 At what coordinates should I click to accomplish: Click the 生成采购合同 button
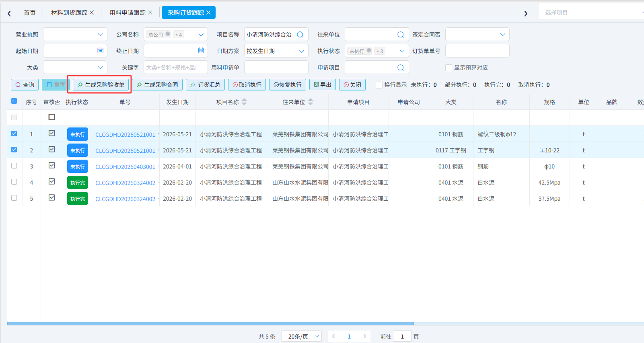(x=157, y=85)
